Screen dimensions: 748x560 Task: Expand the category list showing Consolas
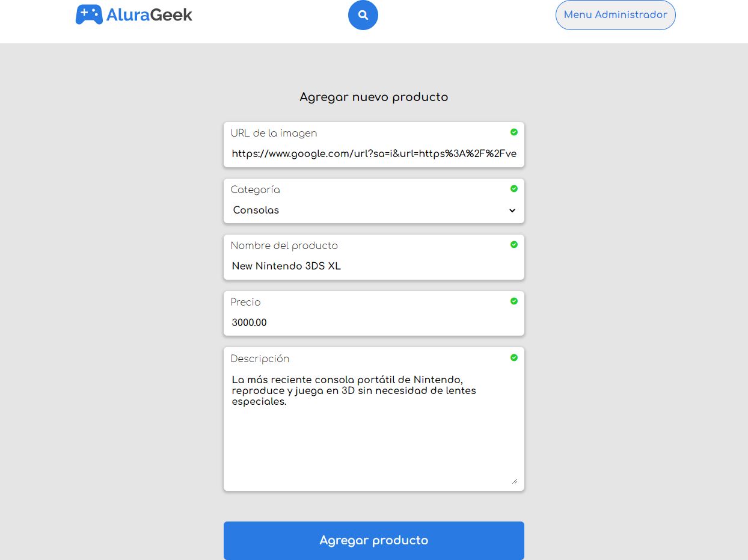[x=374, y=210]
